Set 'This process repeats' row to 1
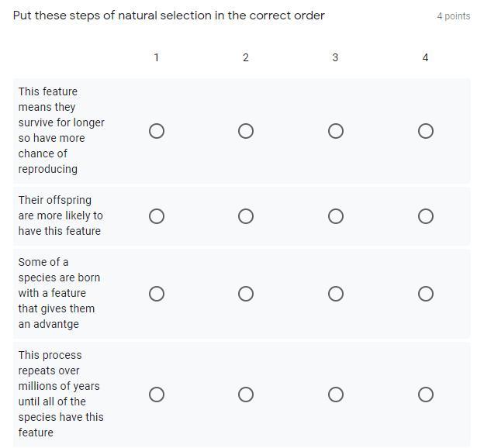 pyautogui.click(x=157, y=395)
